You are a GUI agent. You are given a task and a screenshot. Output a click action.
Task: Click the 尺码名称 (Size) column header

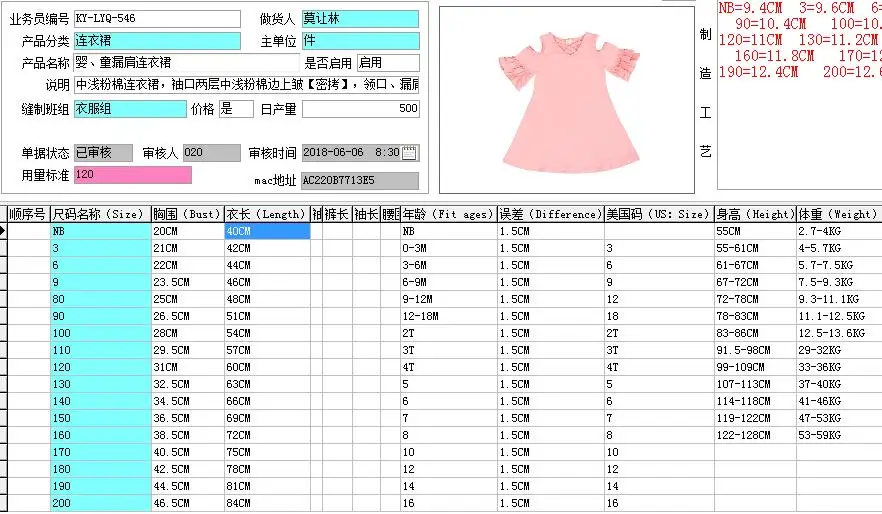pyautogui.click(x=100, y=214)
